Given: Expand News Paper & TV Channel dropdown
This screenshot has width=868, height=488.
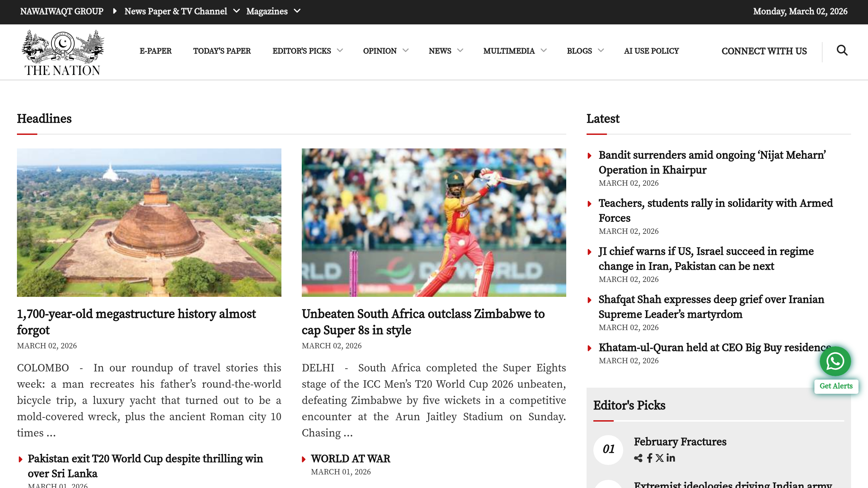Looking at the screenshot, I should pos(237,11).
